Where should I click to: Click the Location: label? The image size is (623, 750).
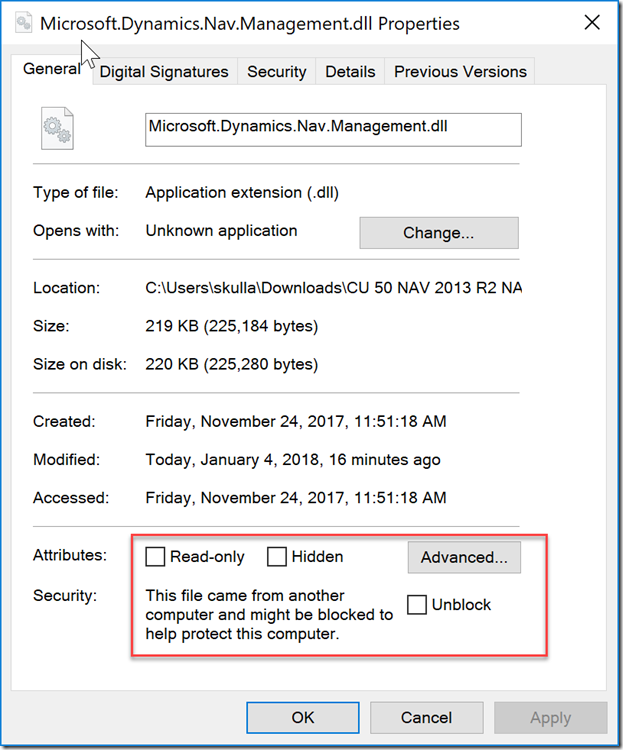click(67, 288)
